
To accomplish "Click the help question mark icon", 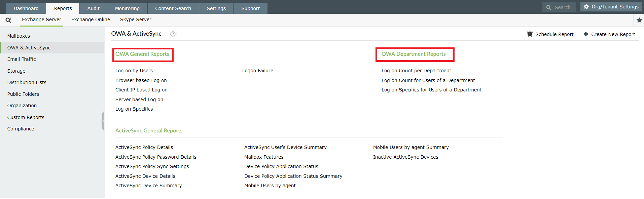I will pos(173,34).
